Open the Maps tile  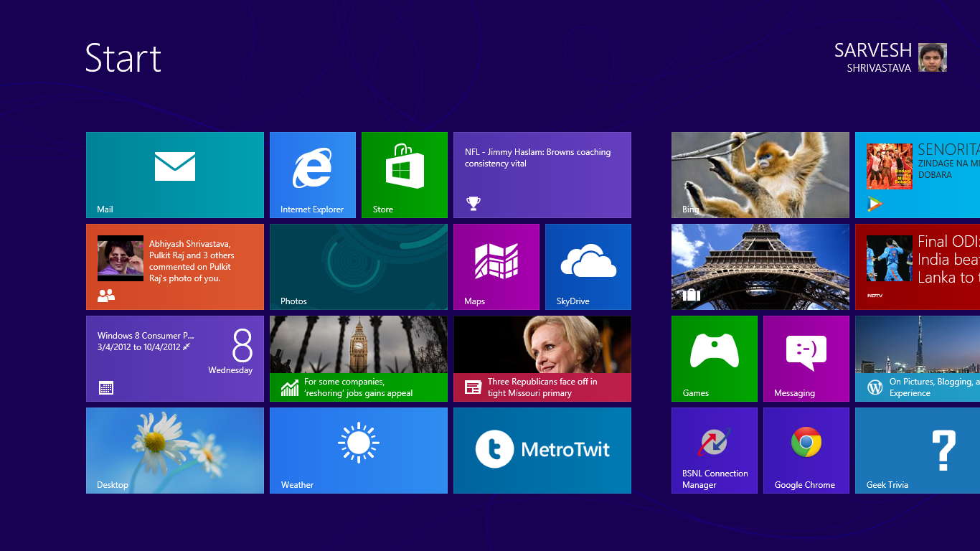496,267
